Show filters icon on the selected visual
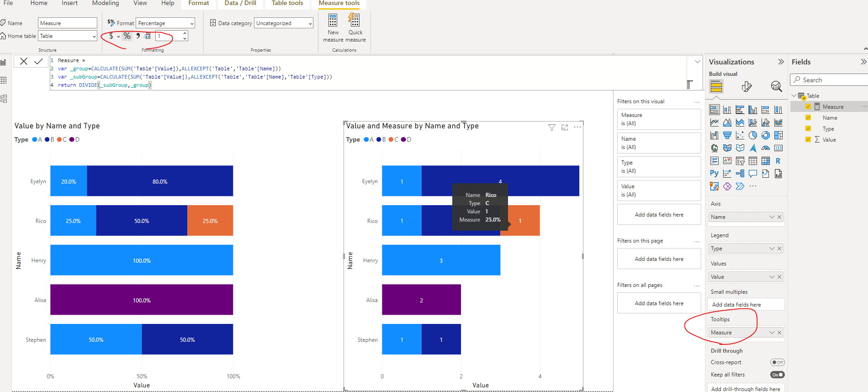The width and height of the screenshot is (868, 392). 552,127
